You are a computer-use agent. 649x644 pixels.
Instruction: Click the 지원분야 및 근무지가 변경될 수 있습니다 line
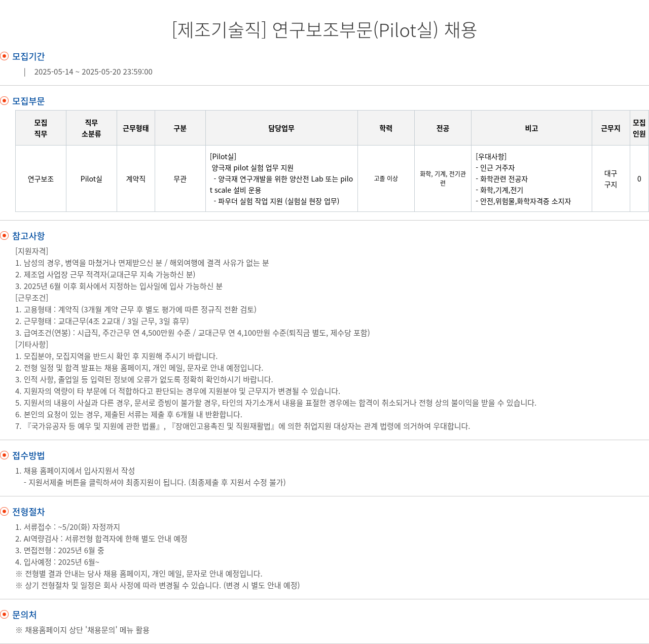coord(177,391)
